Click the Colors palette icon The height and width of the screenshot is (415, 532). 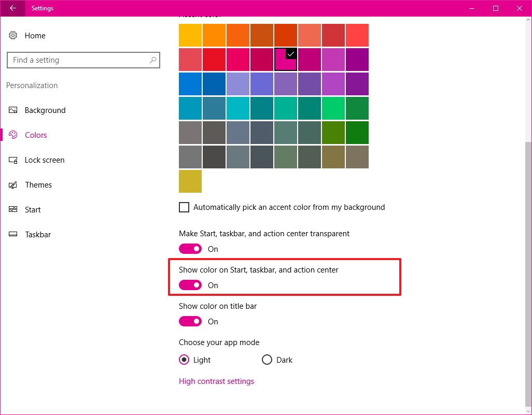13,135
